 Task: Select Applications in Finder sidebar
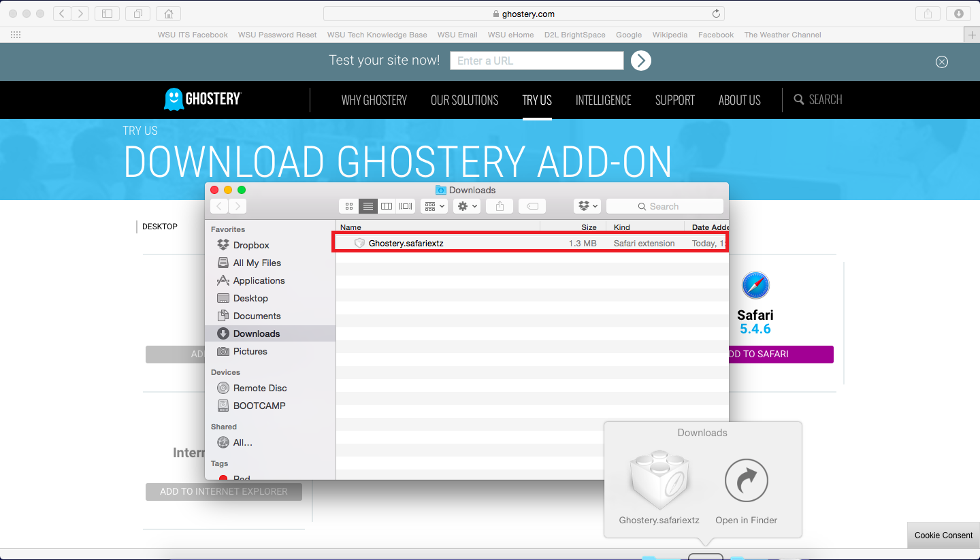259,280
